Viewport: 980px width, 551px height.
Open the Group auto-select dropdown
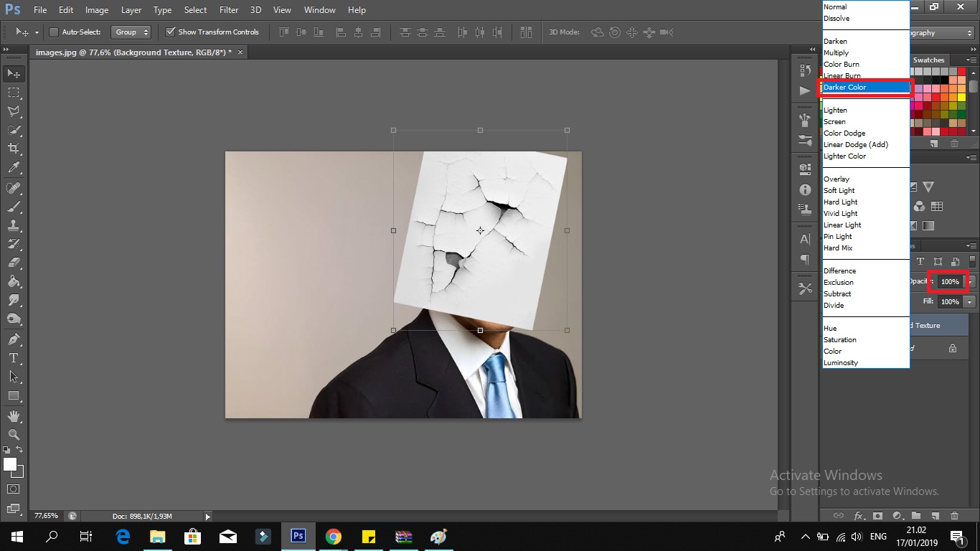tap(132, 32)
